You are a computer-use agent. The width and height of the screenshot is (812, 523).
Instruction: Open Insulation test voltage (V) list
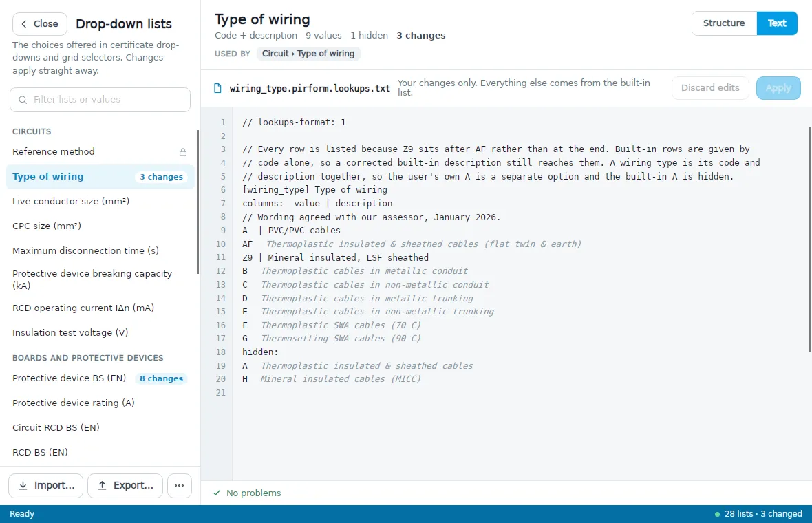(x=100, y=333)
